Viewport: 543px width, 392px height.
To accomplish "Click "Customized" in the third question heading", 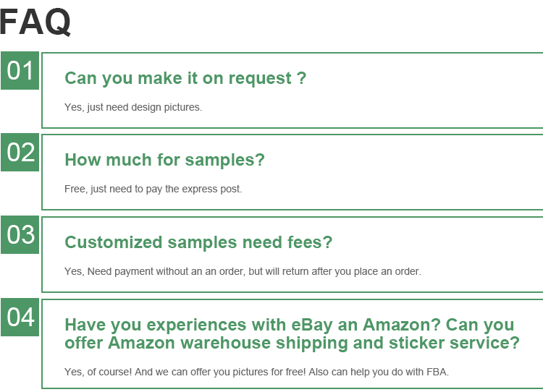I will coord(114,242).
